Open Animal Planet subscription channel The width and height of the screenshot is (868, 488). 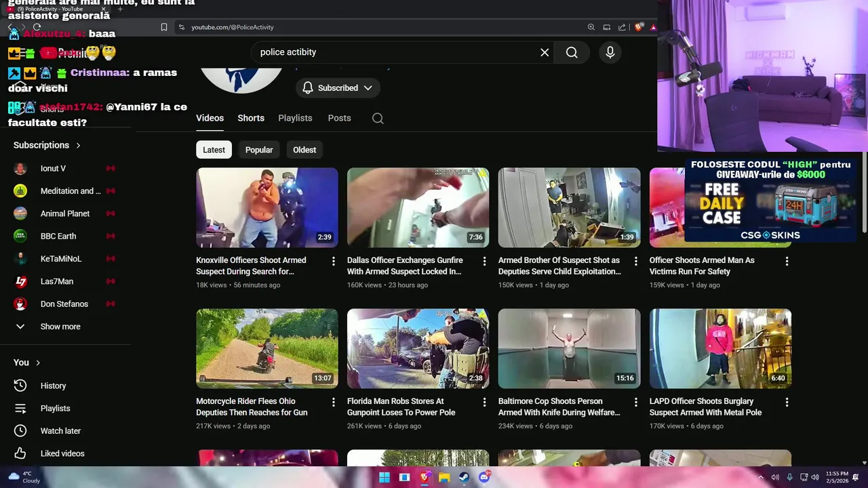65,213
